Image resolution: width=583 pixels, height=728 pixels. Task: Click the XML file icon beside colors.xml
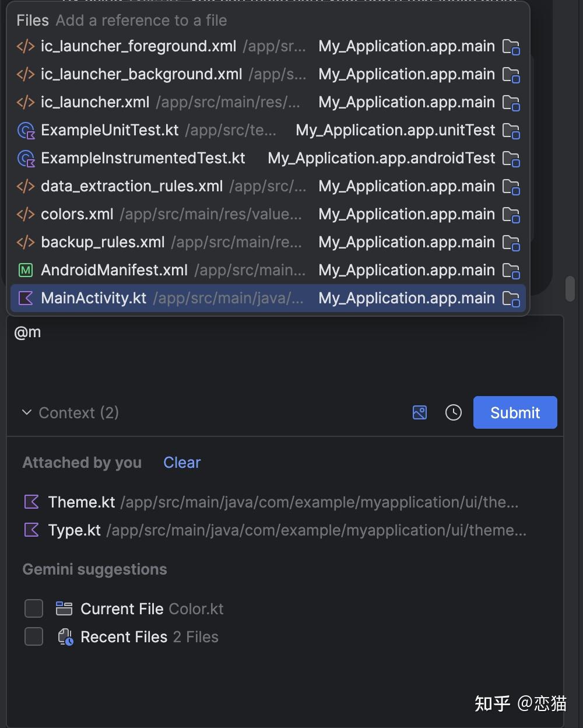click(25, 214)
